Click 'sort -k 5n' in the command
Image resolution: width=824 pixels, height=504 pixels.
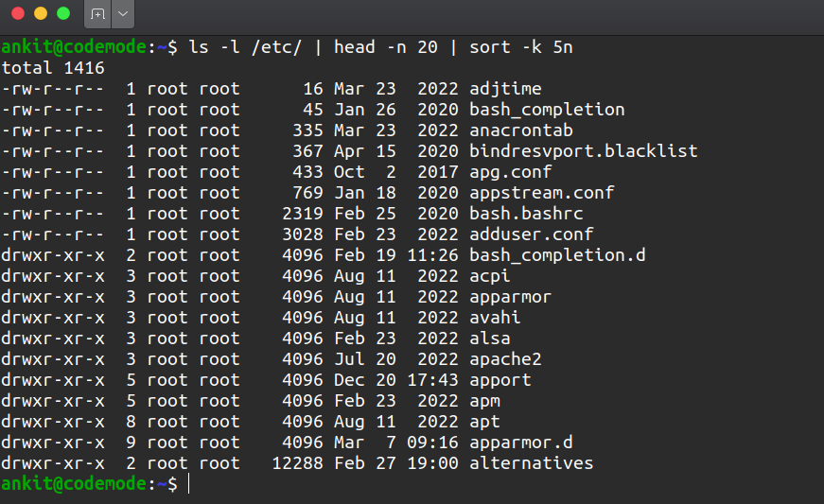tap(521, 47)
